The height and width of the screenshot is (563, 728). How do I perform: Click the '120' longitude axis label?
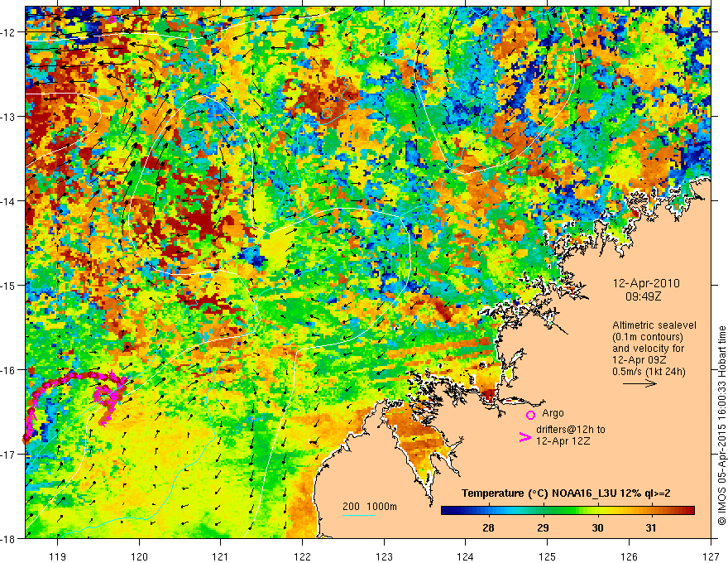[x=139, y=557]
